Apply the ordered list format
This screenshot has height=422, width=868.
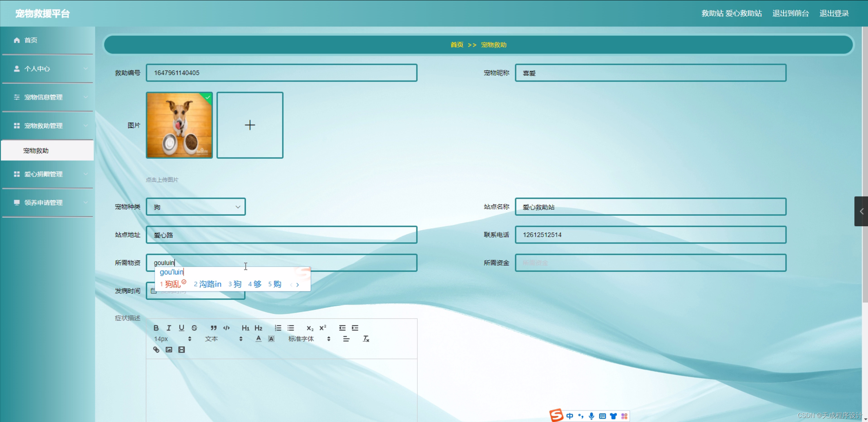278,328
